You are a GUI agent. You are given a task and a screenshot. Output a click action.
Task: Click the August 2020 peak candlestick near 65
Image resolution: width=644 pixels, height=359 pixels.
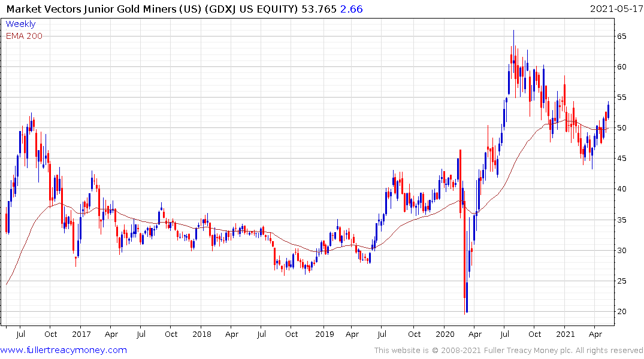(x=513, y=53)
